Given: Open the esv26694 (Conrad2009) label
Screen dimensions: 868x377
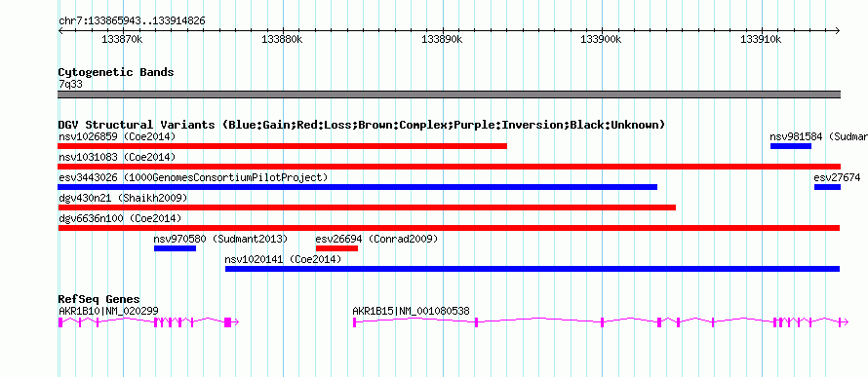Looking at the screenshot, I should pyautogui.click(x=376, y=239).
